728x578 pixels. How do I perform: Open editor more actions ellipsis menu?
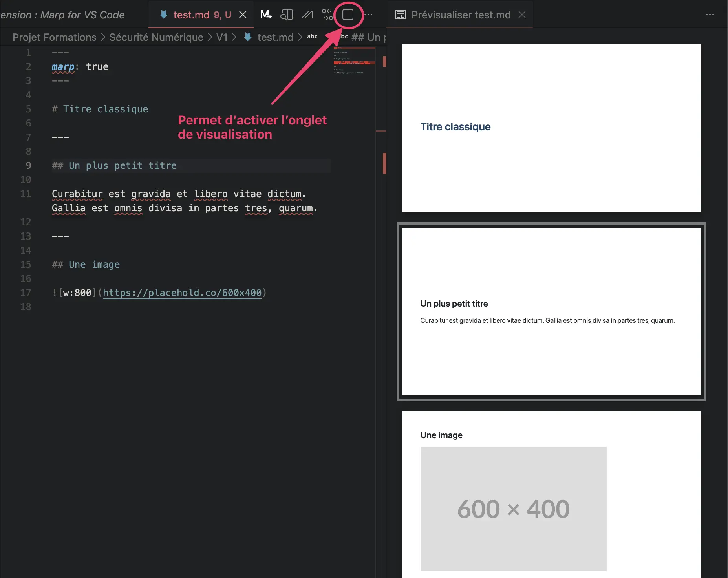(369, 15)
